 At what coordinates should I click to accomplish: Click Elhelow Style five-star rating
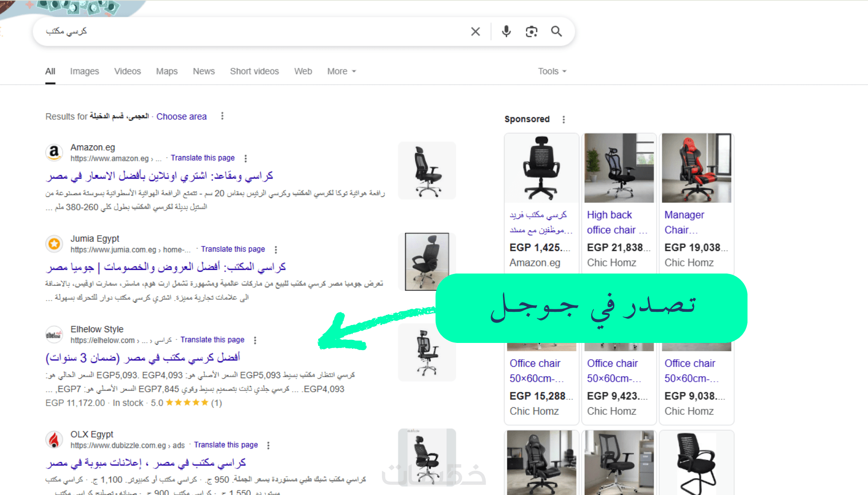coord(187,403)
